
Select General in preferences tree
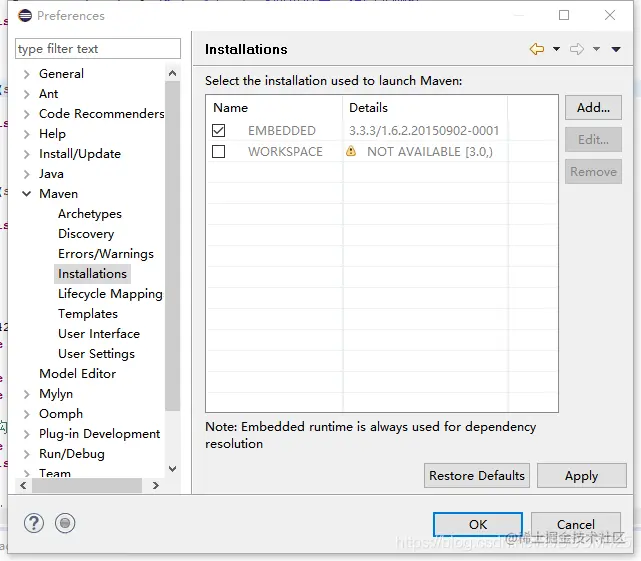pos(61,74)
